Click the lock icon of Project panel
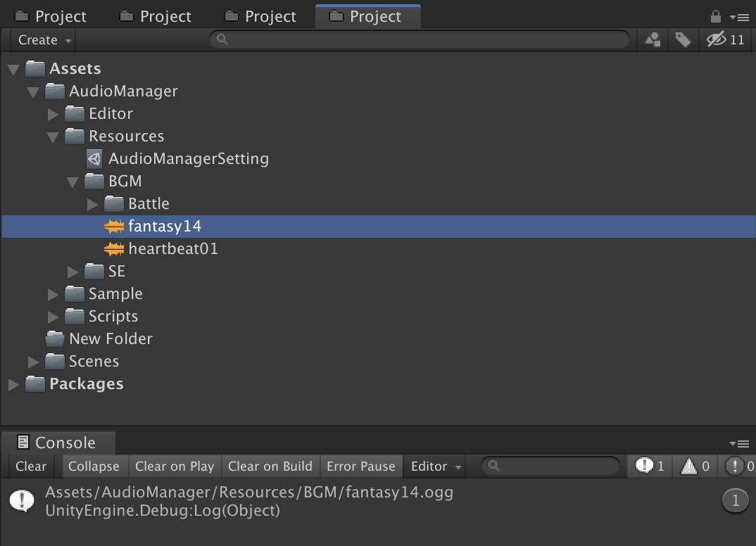Viewport: 756px width, 546px height. coord(715,16)
